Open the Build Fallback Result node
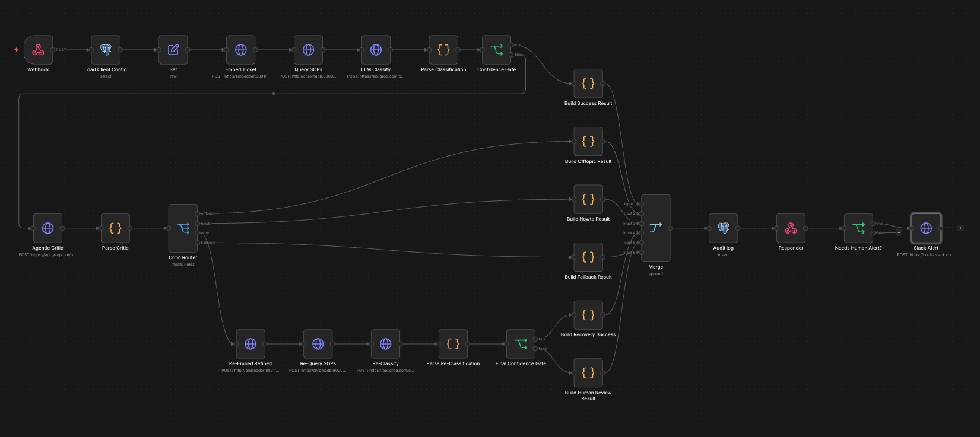This screenshot has width=980, height=437. tap(588, 257)
